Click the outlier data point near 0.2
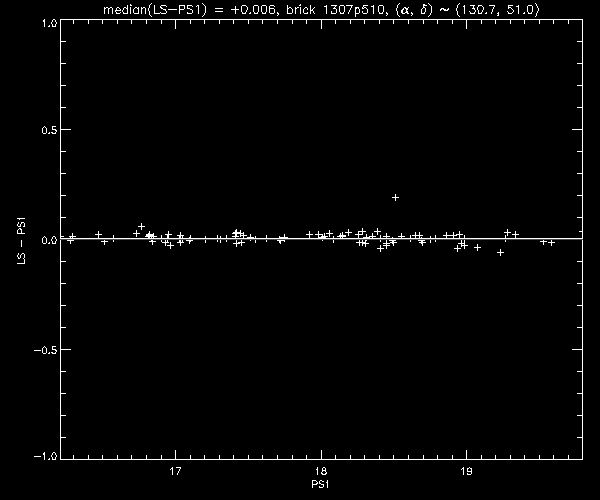This screenshot has width=600, height=500. coord(395,197)
